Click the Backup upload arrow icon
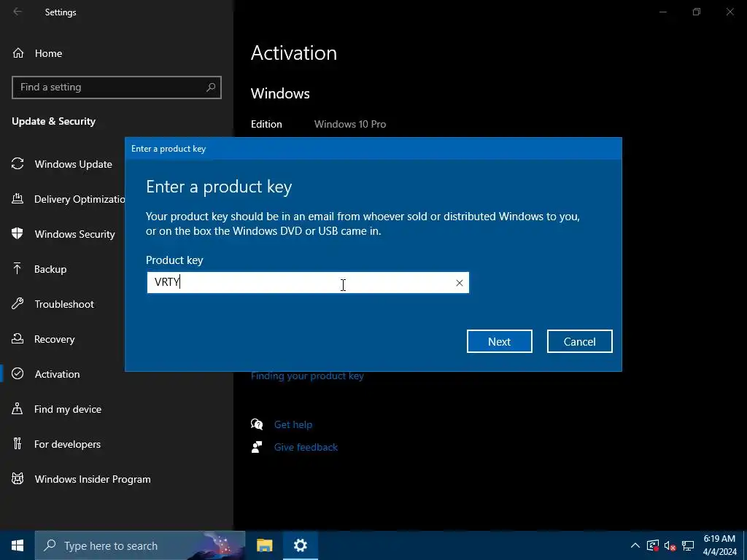This screenshot has height=560, width=747. (18, 268)
